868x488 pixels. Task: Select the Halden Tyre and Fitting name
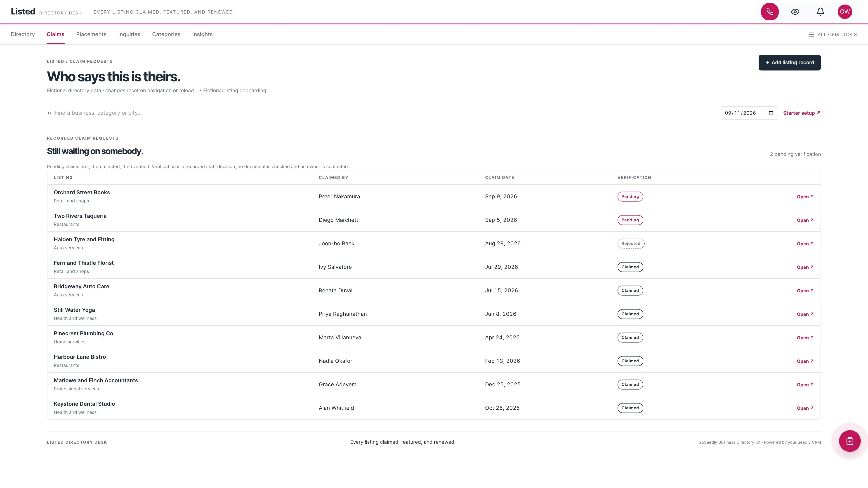coord(84,239)
